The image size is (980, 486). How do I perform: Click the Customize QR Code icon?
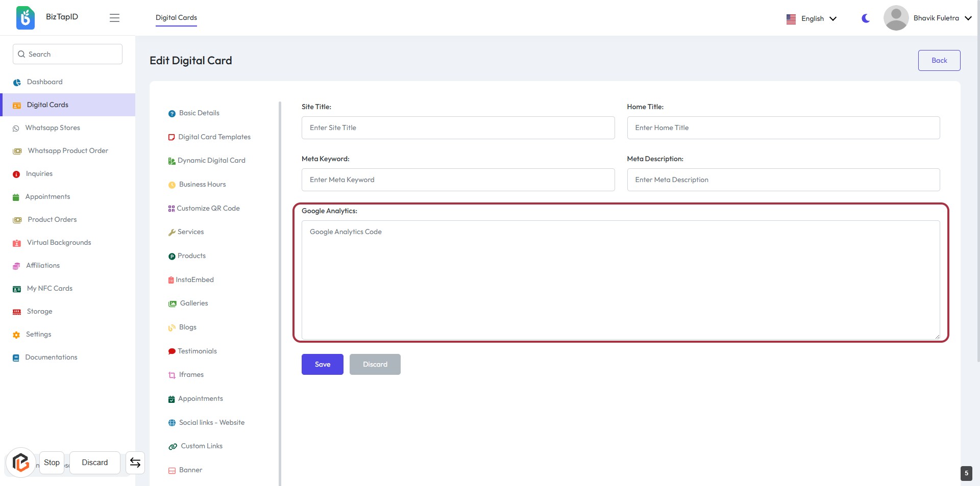171,209
